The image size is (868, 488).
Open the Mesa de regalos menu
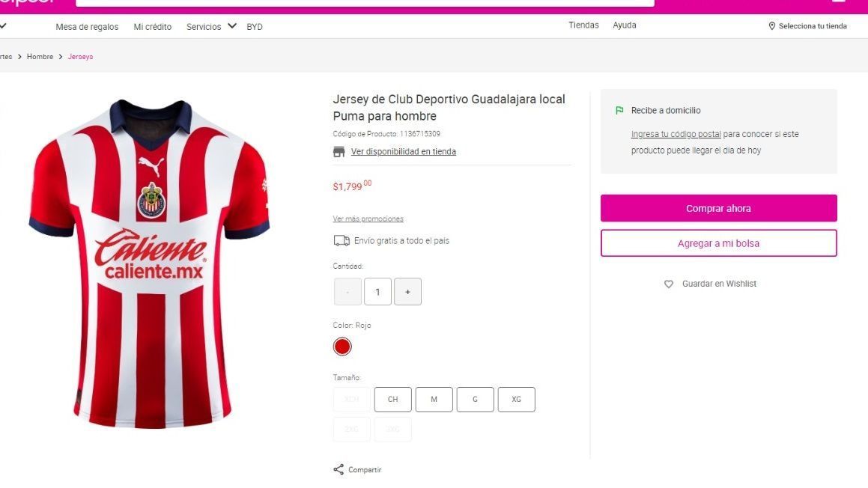[87, 26]
